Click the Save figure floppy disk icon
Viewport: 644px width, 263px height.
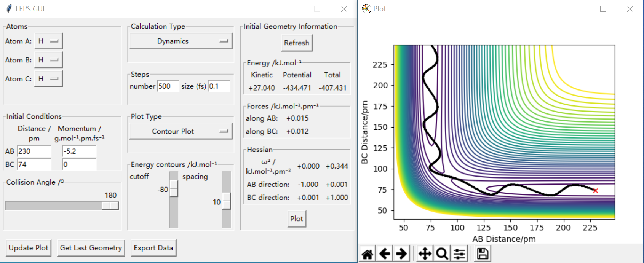[x=483, y=253]
